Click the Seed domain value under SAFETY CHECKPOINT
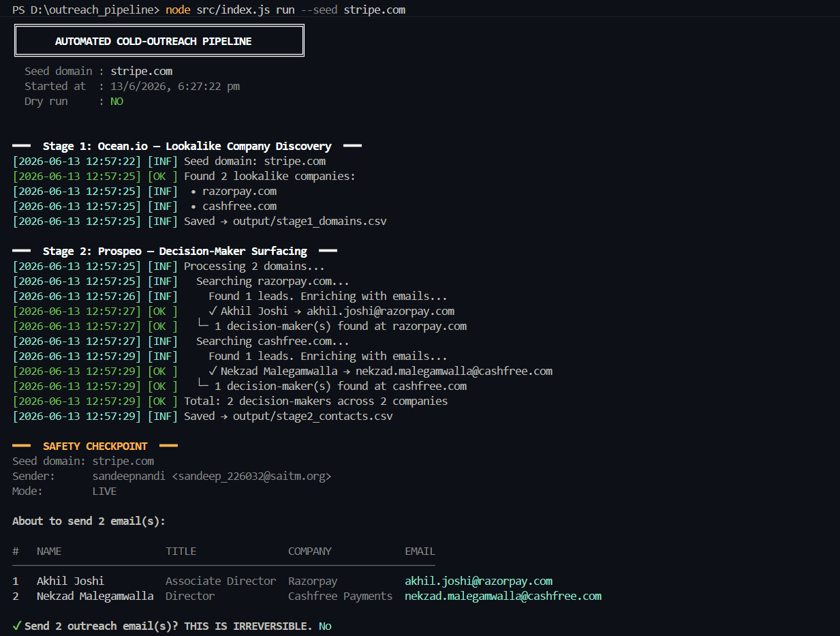 pos(123,461)
